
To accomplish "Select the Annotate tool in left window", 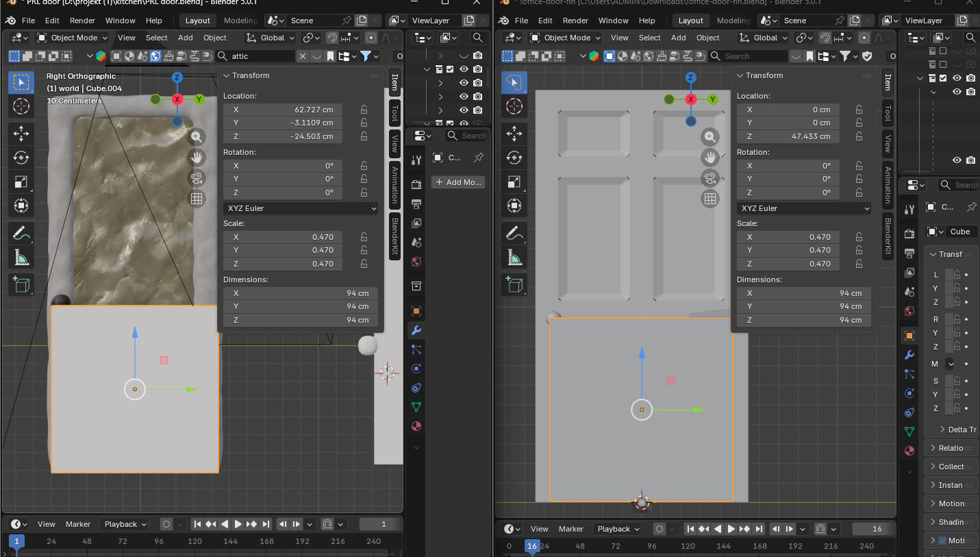I will (x=21, y=234).
